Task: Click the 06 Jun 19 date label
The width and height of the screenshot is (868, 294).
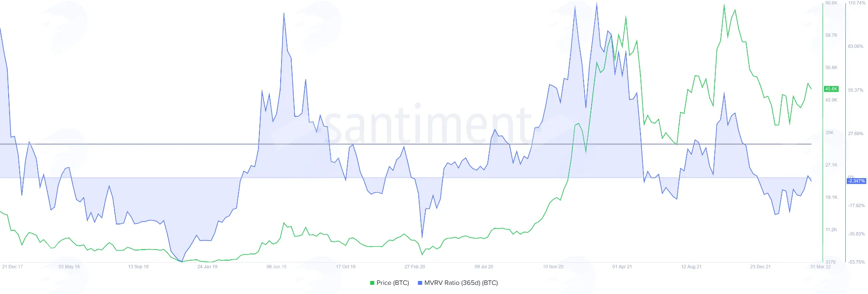Action: [x=276, y=266]
